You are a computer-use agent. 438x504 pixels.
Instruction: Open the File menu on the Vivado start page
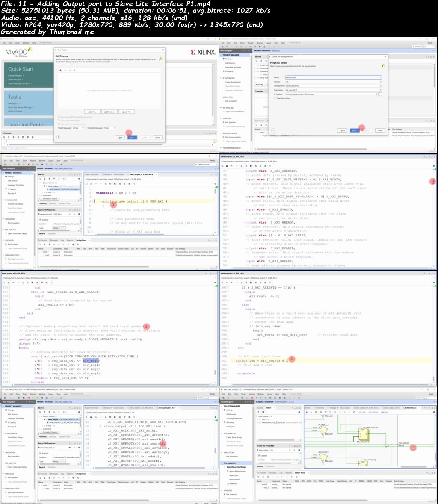point(5,43)
